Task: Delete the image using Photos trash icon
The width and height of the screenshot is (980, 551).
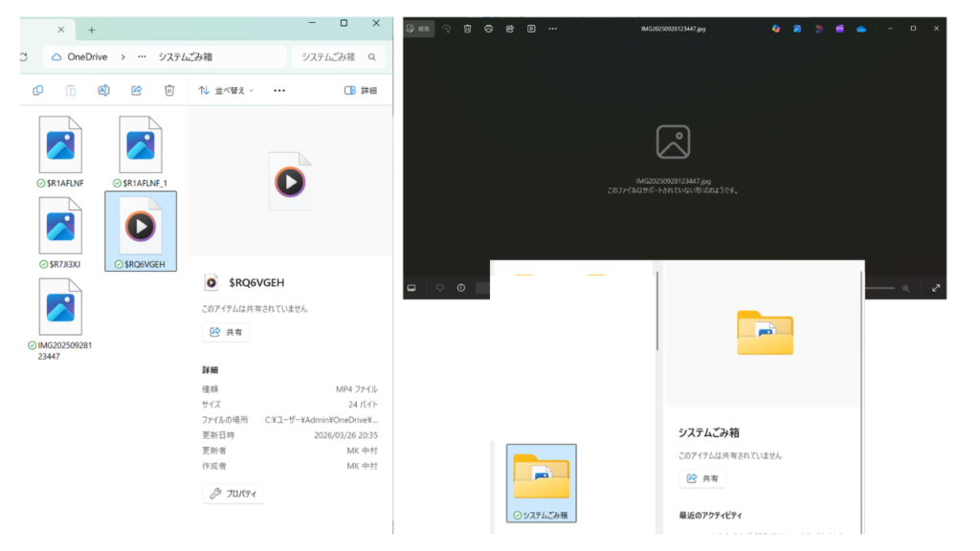Action: pyautogui.click(x=467, y=29)
